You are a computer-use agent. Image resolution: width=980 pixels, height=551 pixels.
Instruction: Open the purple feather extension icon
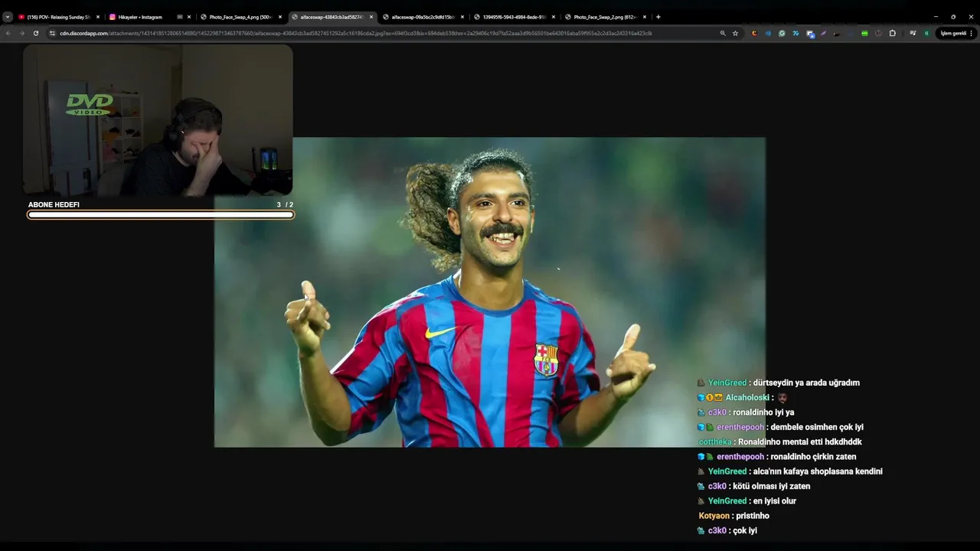coord(823,33)
